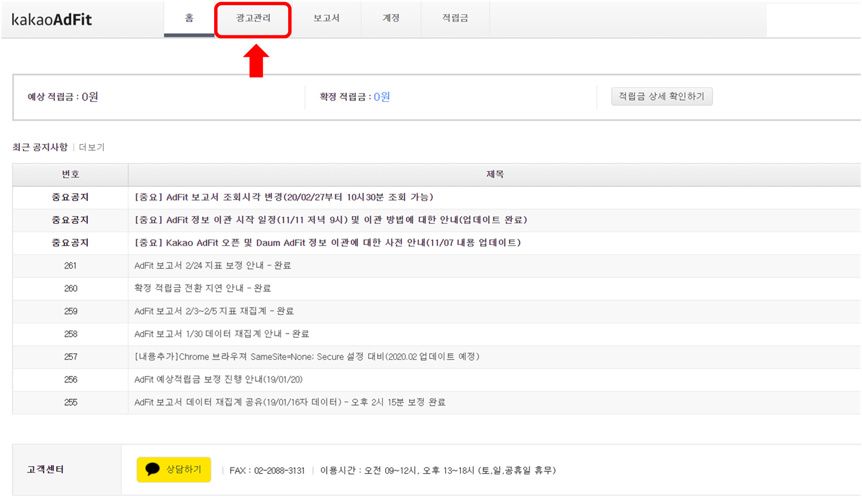Click the kakaoAdFit logo
862x504 pixels.
(52, 19)
